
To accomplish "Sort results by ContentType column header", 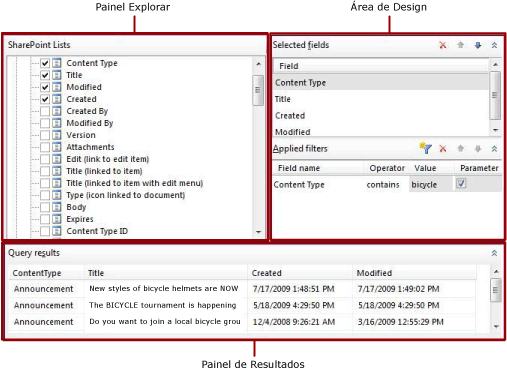I will 47,273.
